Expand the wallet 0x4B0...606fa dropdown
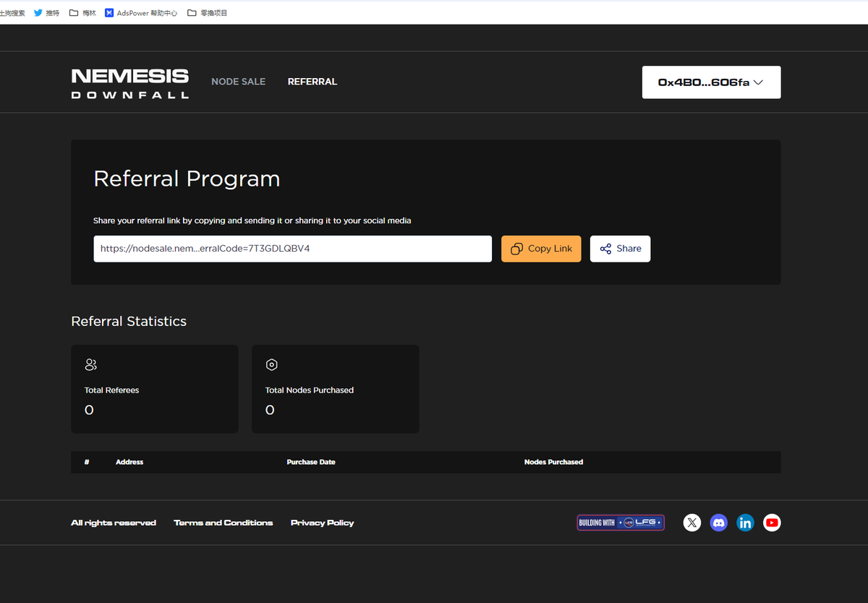Screen dimensions: 868x603 (x=711, y=82)
